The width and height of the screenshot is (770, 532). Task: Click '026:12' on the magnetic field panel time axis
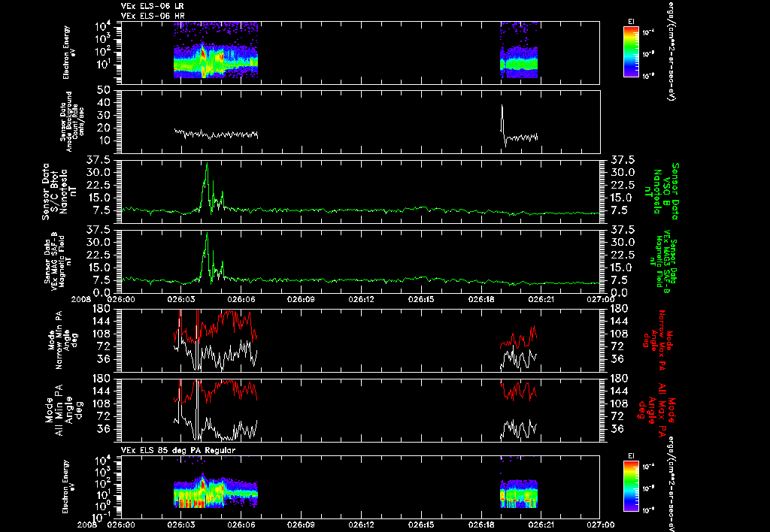(x=362, y=299)
